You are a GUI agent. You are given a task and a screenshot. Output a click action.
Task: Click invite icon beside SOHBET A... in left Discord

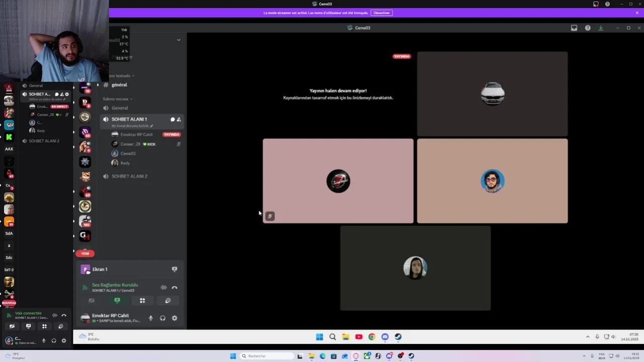pos(62,94)
